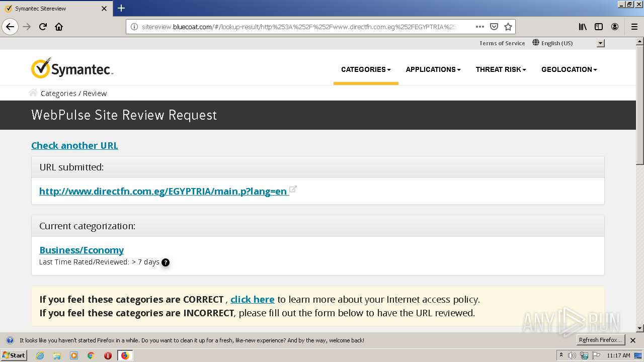Click the network icon in system tray

pyautogui.click(x=584, y=355)
